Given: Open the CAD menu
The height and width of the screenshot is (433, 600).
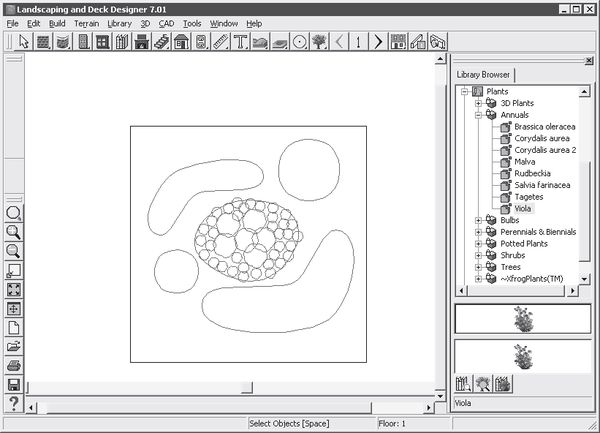Looking at the screenshot, I should point(165,22).
